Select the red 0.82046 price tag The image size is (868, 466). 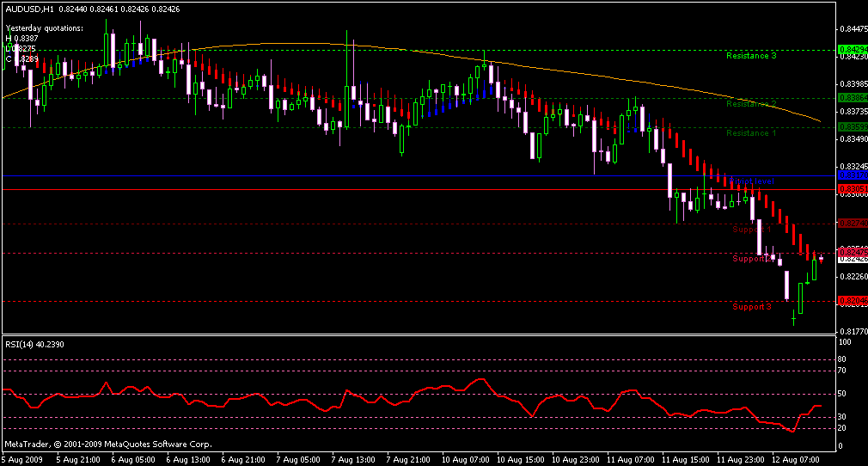coord(850,301)
